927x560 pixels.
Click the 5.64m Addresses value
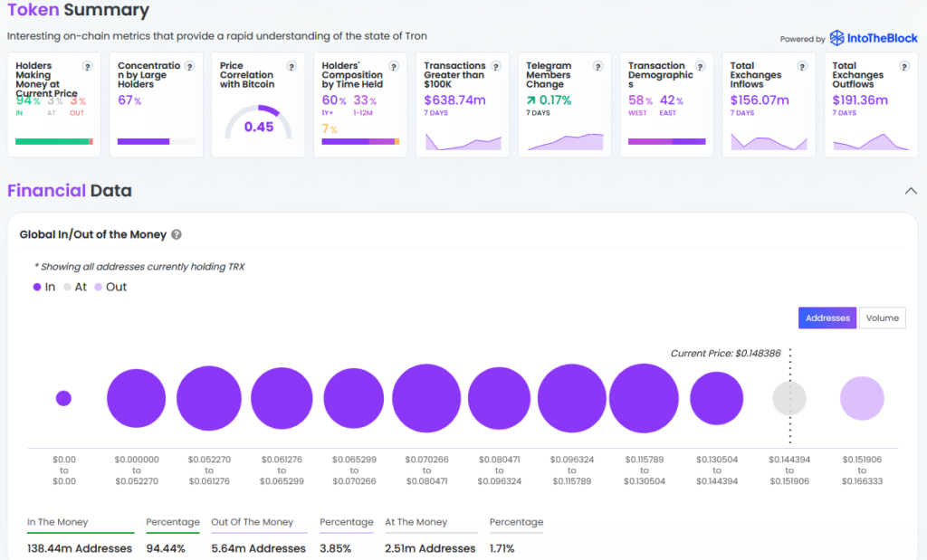[258, 549]
